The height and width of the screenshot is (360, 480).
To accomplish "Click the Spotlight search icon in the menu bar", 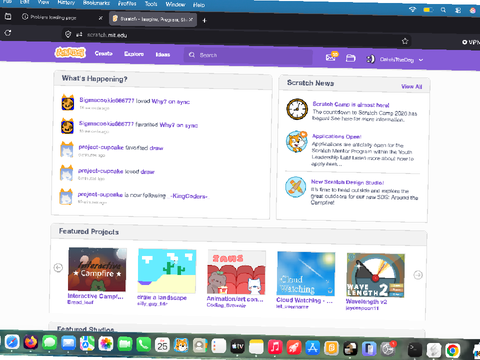I will pyautogui.click(x=443, y=10).
